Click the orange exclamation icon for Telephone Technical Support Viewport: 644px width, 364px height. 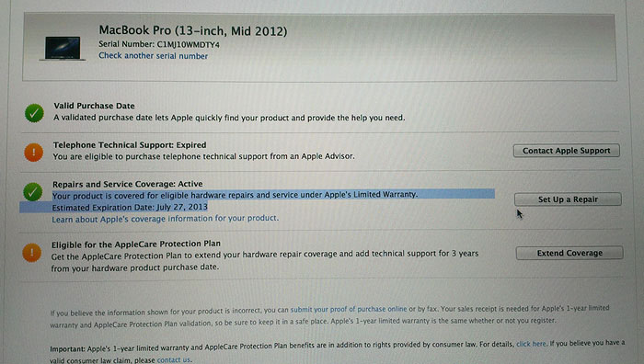tap(34, 153)
